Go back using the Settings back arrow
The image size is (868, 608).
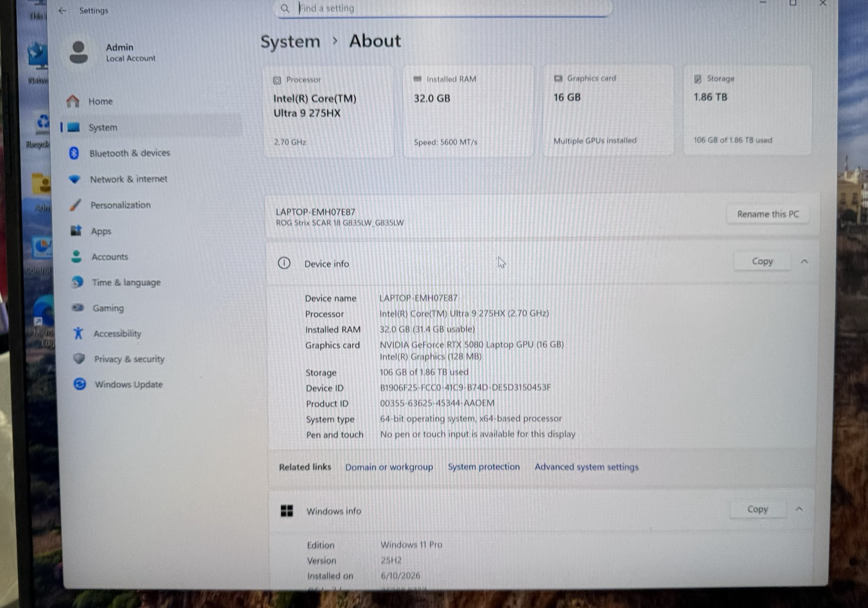62,10
